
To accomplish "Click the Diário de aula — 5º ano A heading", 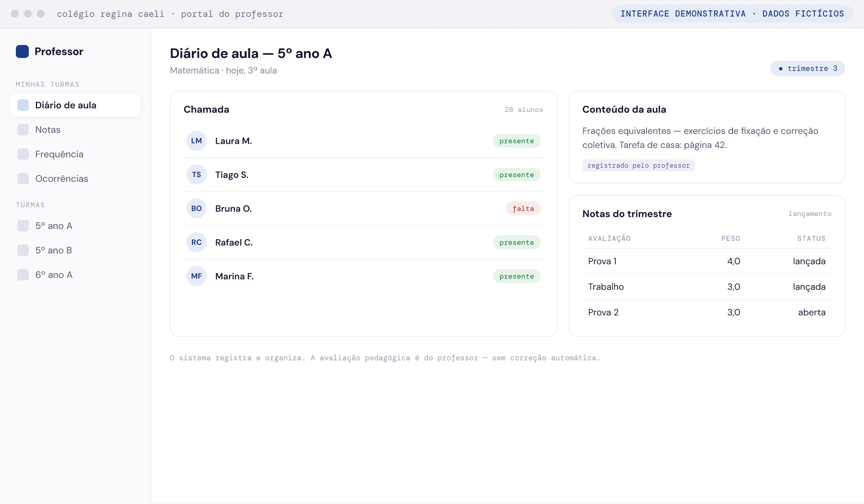I will (251, 53).
